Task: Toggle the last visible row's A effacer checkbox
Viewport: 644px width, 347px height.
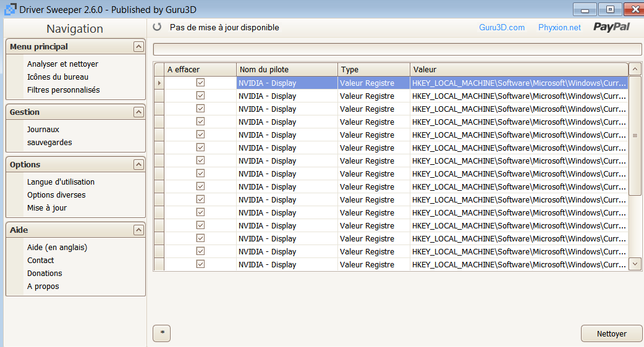Action: pyautogui.click(x=200, y=264)
